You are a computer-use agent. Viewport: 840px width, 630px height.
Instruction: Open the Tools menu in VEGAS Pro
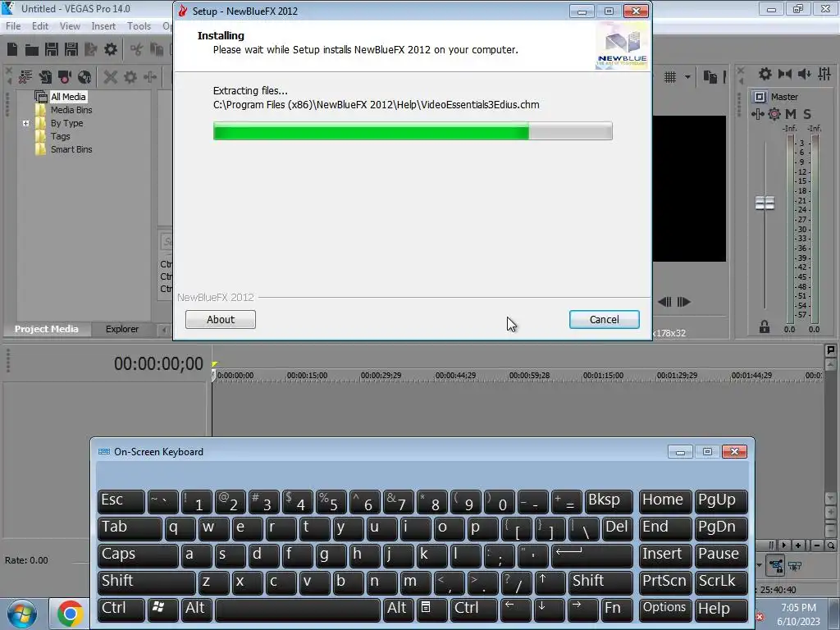(x=139, y=25)
